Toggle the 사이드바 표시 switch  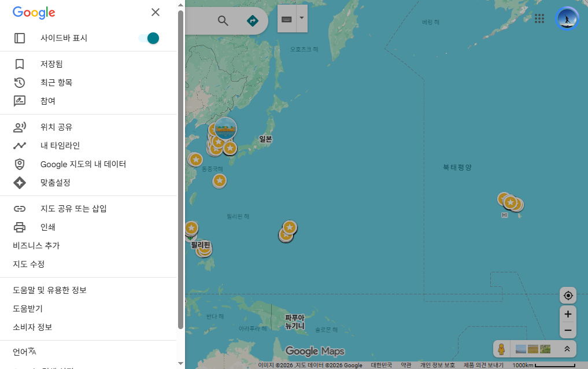(x=149, y=38)
